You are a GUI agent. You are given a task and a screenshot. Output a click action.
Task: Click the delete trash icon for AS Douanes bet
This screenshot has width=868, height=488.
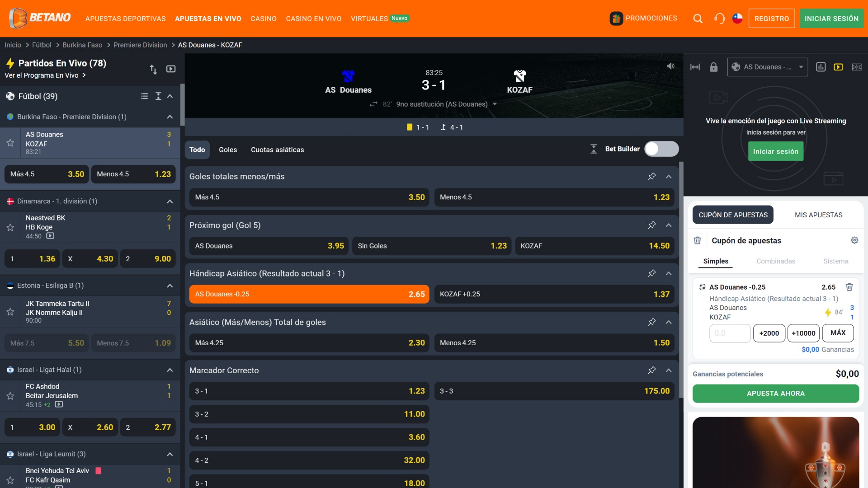click(x=851, y=286)
